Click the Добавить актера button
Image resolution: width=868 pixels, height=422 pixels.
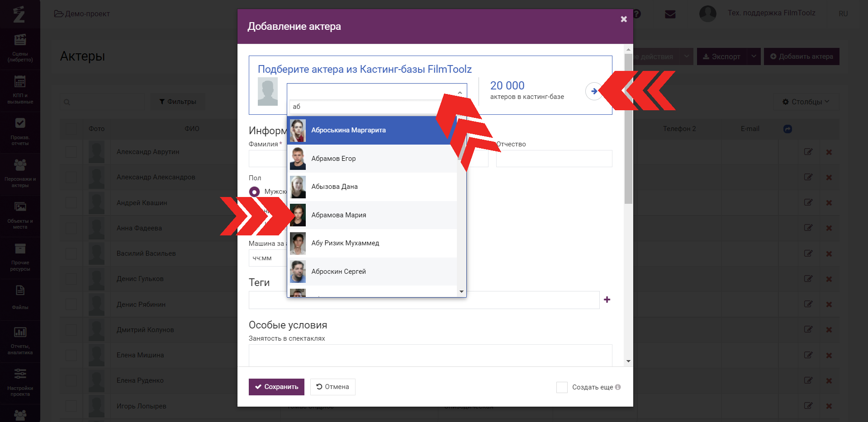pos(802,56)
